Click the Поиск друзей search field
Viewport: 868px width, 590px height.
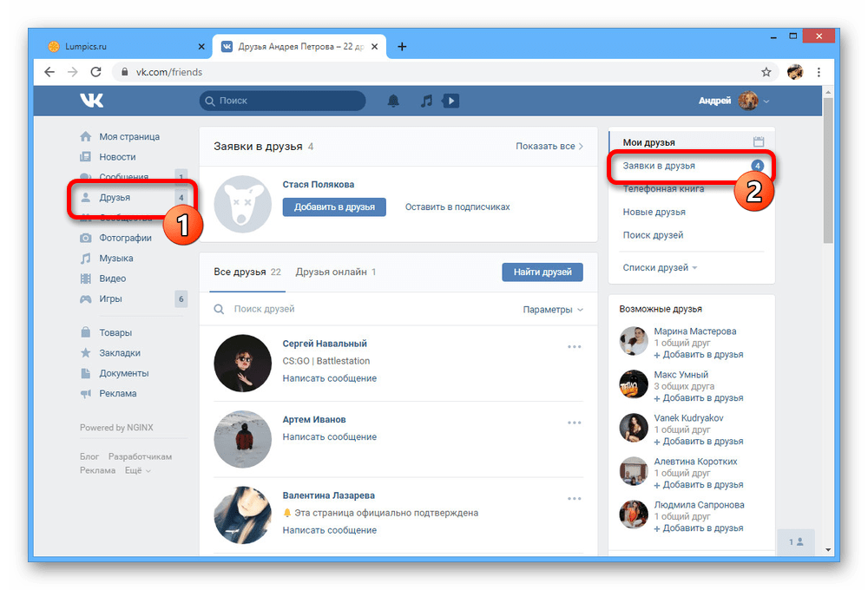[365, 309]
